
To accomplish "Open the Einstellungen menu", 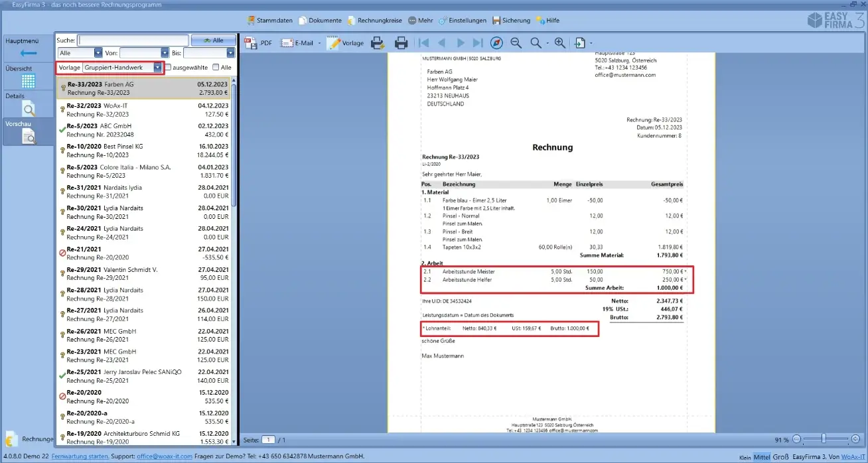I will [x=463, y=21].
